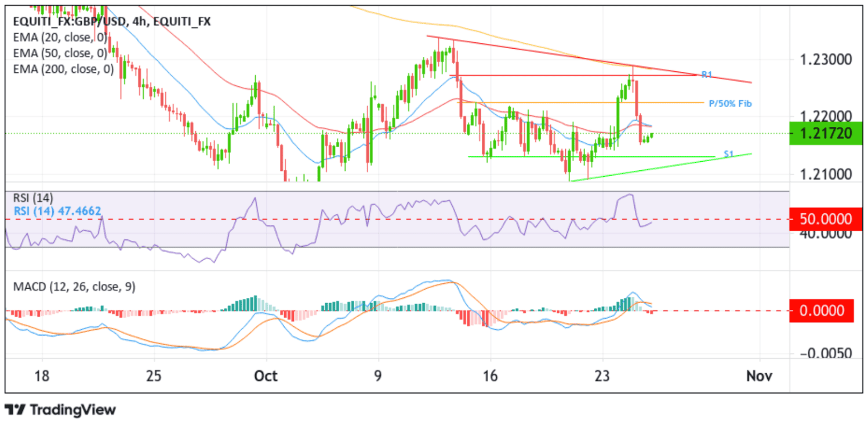This screenshot has height=430, width=868.
Task: Click the 1.21000 price axis label
Action: coord(826,173)
